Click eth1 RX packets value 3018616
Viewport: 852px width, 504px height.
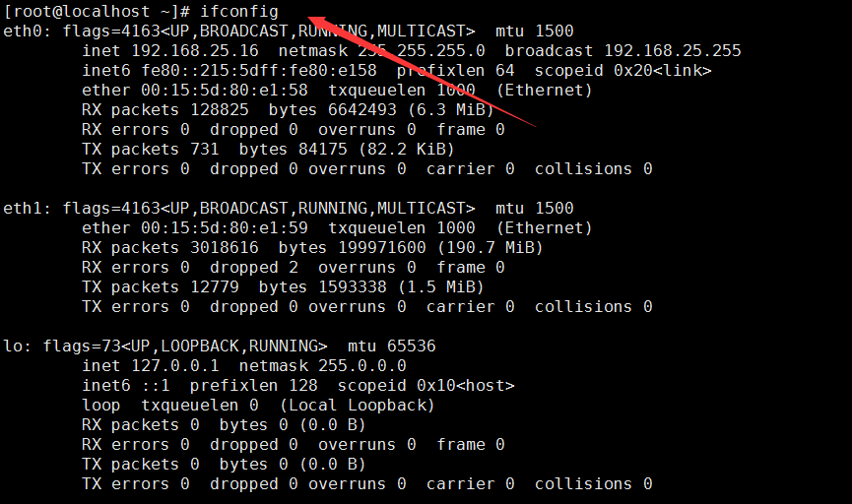tap(225, 248)
